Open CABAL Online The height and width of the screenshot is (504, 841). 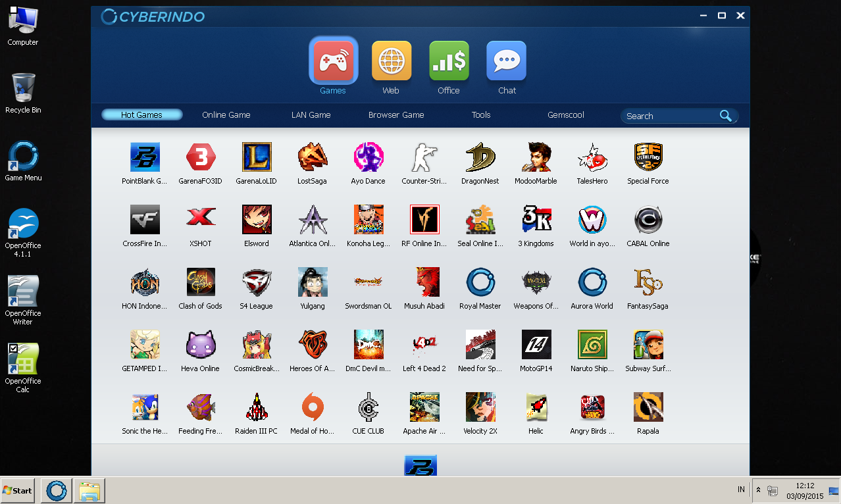coord(648,219)
